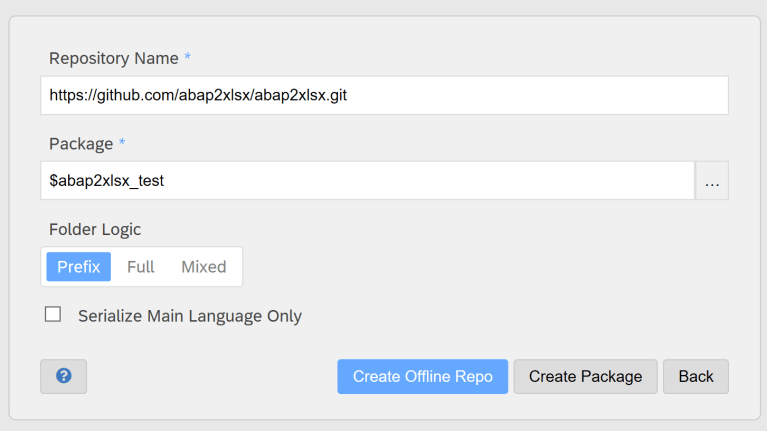
Task: Enable Serialize Main Language Only checkbox
Action: pyautogui.click(x=53, y=315)
